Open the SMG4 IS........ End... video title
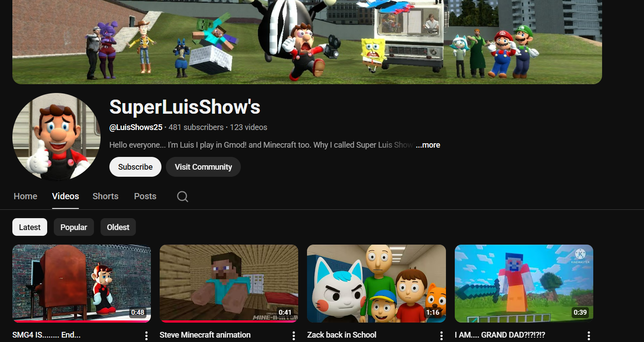Image resolution: width=644 pixels, height=342 pixels. 46,335
